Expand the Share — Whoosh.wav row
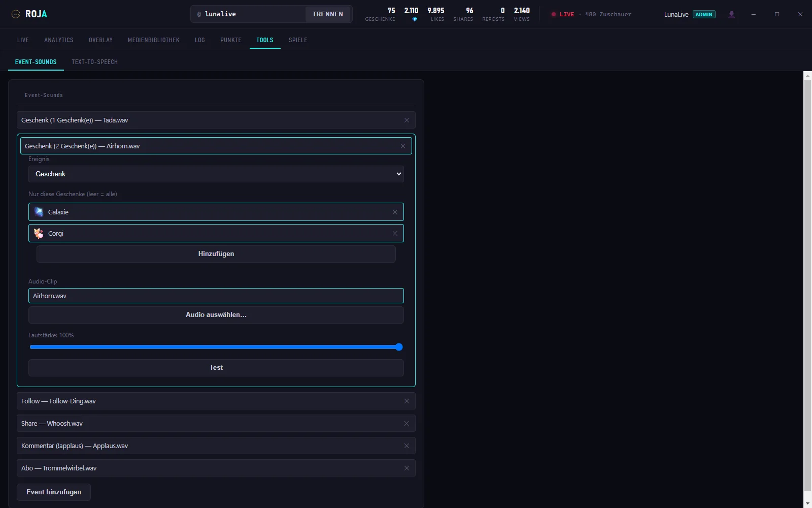Image resolution: width=812 pixels, height=508 pixels. (x=216, y=424)
